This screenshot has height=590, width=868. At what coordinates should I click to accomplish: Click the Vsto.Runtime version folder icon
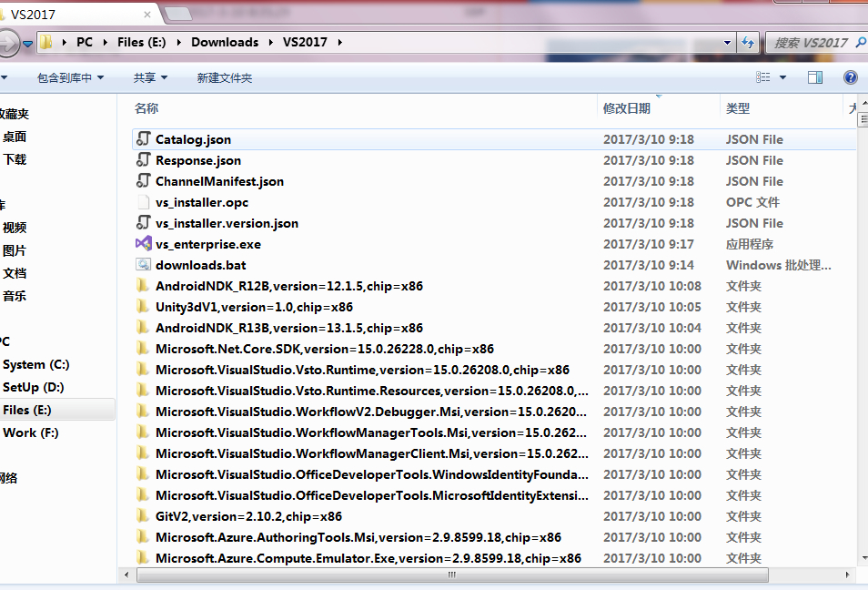(x=143, y=370)
